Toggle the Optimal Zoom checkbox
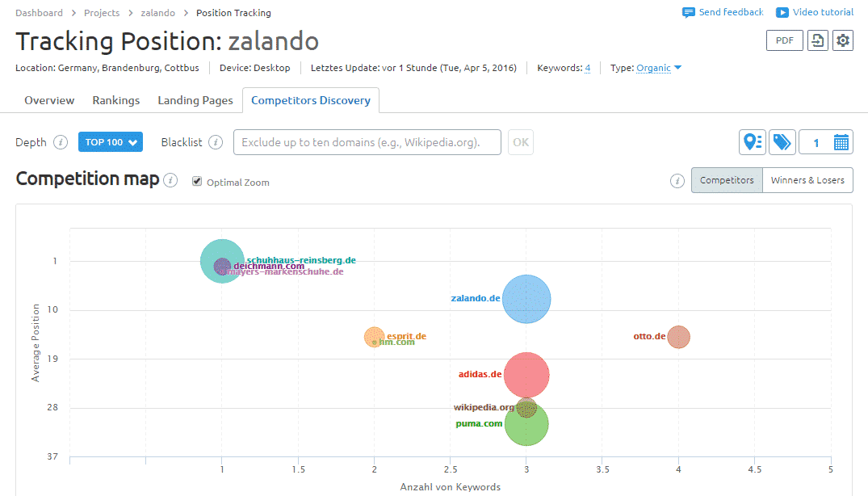Viewport: 868px width, 496px height. point(196,182)
